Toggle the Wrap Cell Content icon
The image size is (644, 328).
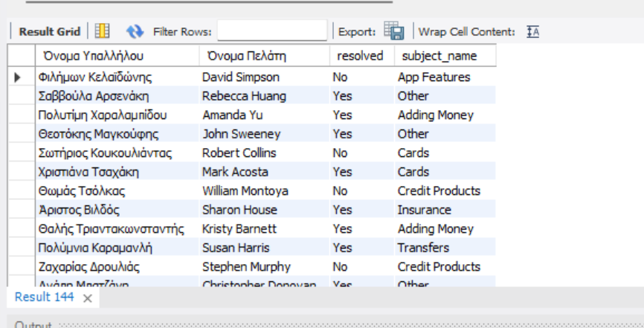pos(532,32)
